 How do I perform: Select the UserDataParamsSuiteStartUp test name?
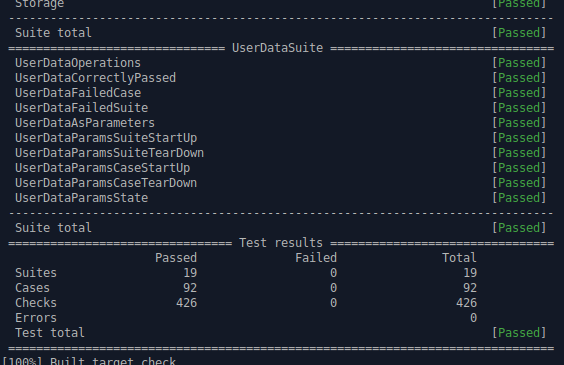(x=106, y=138)
